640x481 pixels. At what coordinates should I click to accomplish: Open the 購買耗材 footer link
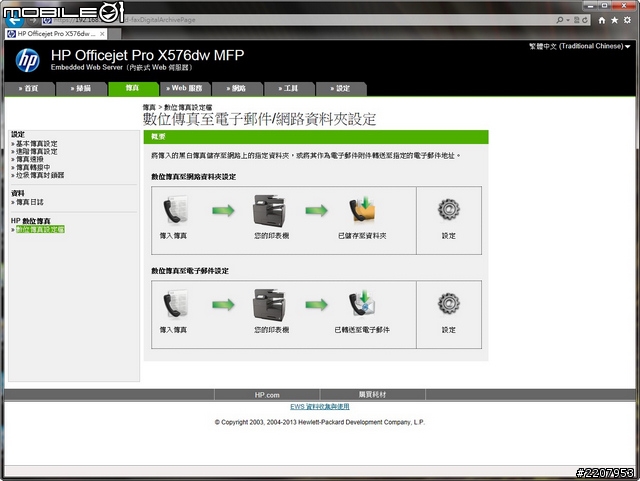click(x=372, y=395)
